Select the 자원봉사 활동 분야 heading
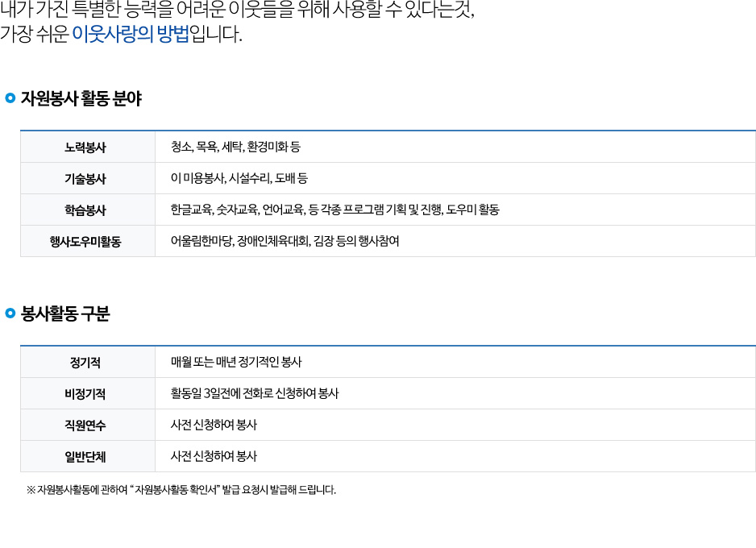The height and width of the screenshot is (548, 756). click(x=81, y=98)
